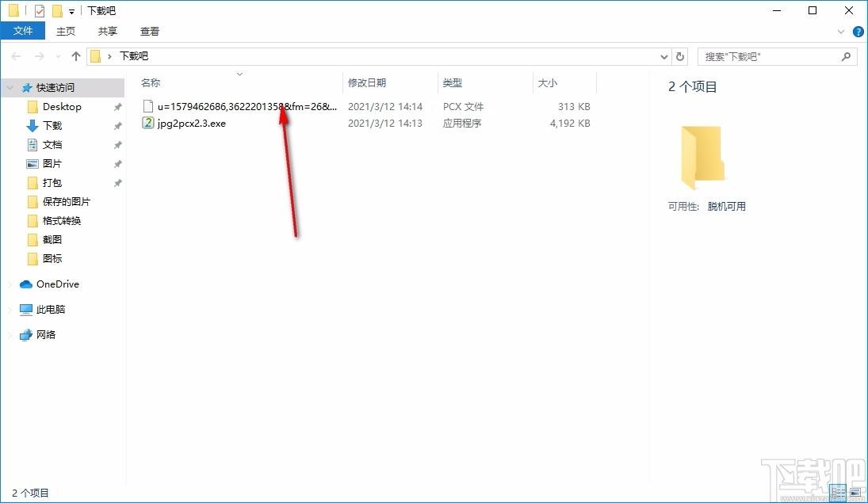Viewport: 868px width, 503px height.
Task: Open Desktop in quick access
Action: tap(62, 106)
